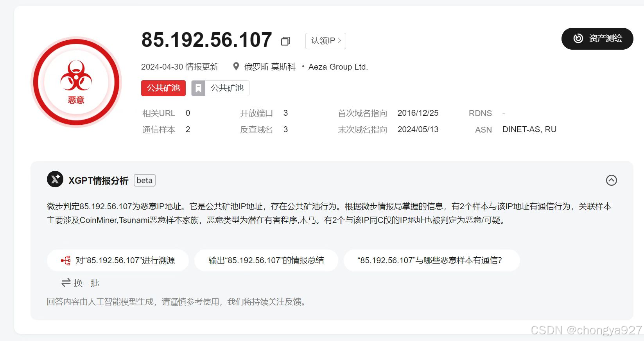Click the bookmark icon on 公共矿池 tag
The width and height of the screenshot is (644, 341).
198,88
